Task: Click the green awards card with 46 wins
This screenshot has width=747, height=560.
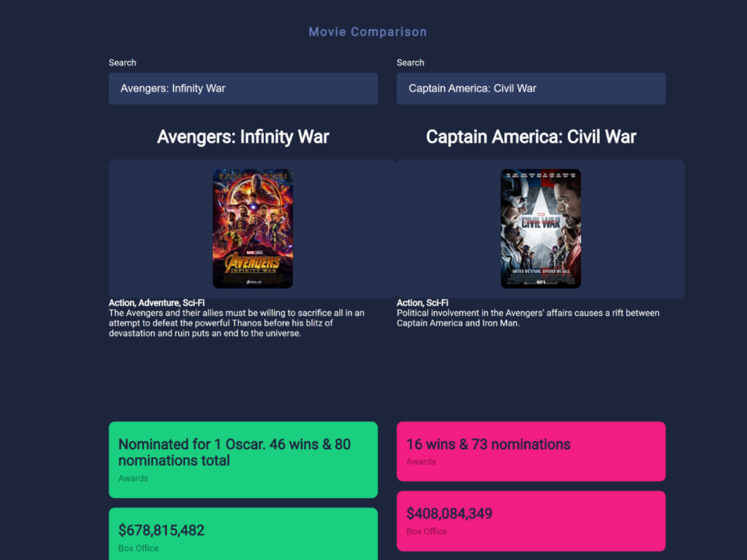Action: click(x=243, y=460)
